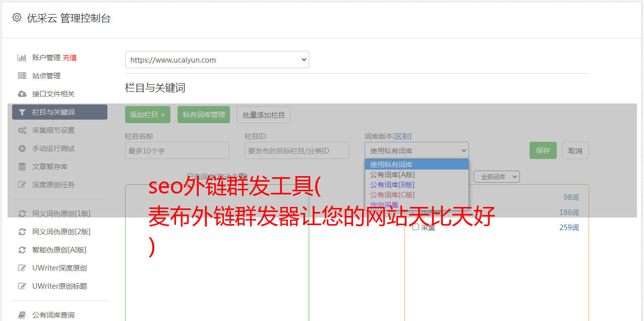Click the funnel icon for 栏目与关键词

click(x=22, y=112)
